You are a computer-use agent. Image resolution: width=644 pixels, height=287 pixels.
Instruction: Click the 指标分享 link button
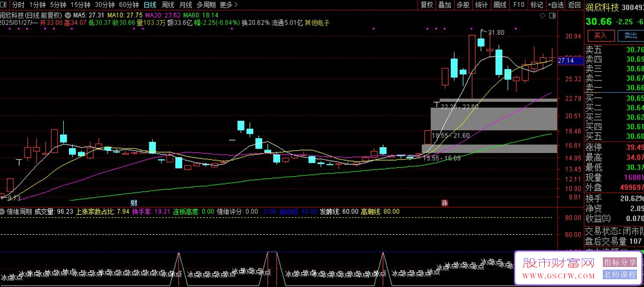pyautogui.click(x=620, y=262)
